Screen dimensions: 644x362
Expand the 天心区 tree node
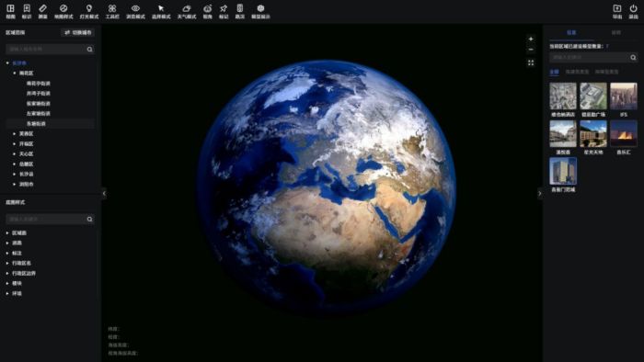pyautogui.click(x=14, y=153)
